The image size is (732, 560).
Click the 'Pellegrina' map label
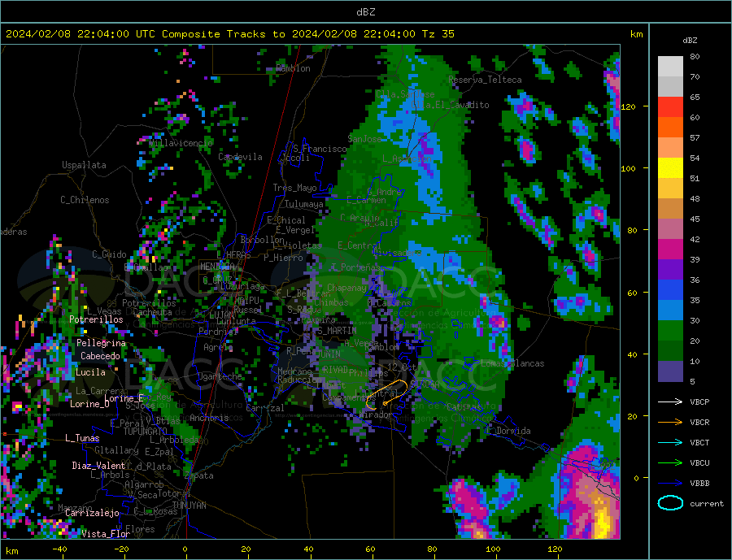101,343
